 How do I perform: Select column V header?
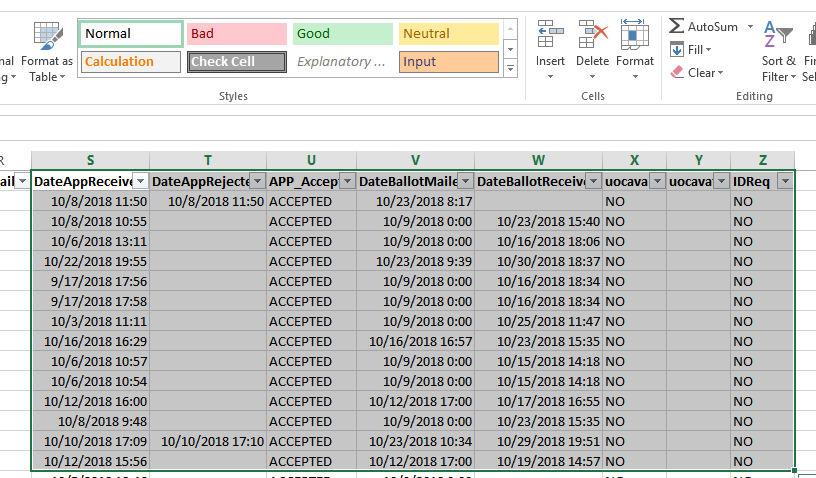(415, 160)
